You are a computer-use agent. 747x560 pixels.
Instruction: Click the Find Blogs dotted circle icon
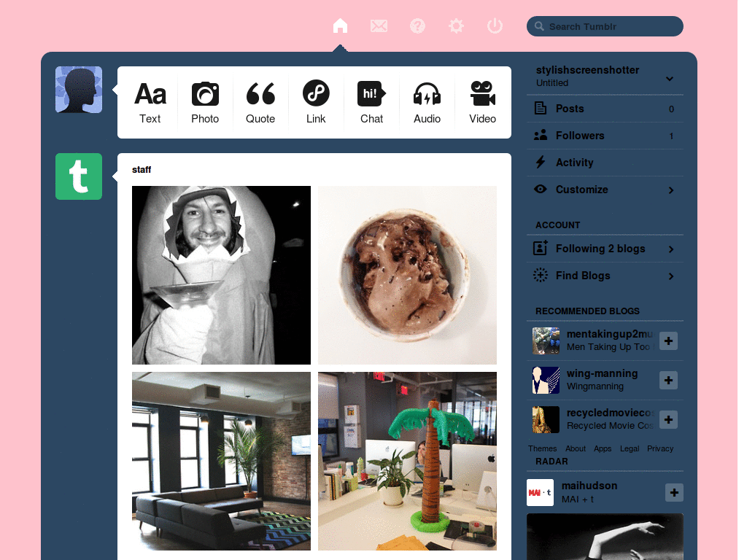point(541,275)
